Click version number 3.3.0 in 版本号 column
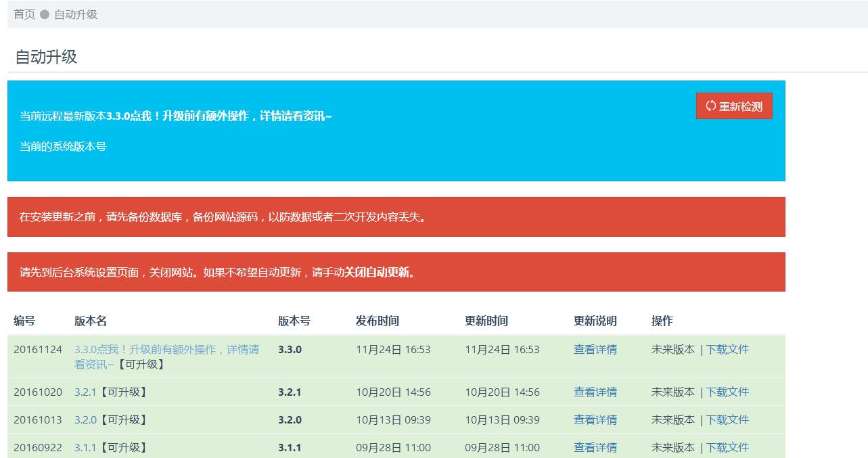This screenshot has height=458, width=868. click(x=290, y=349)
